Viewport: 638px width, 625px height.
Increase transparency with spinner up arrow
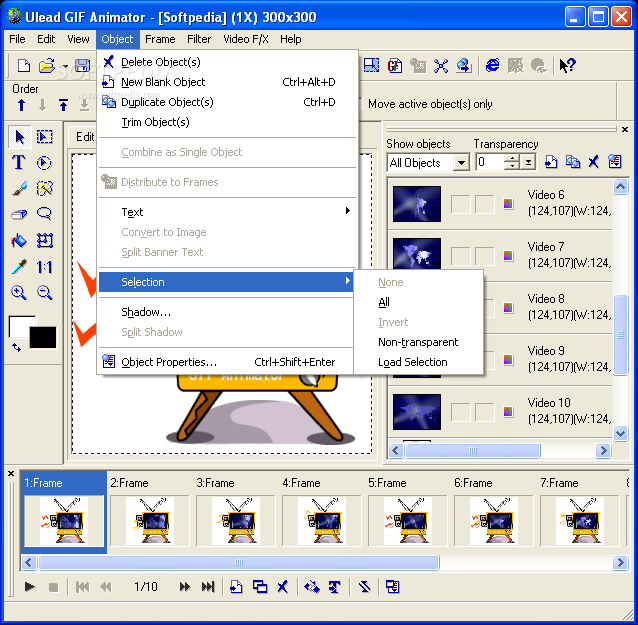click(x=512, y=159)
